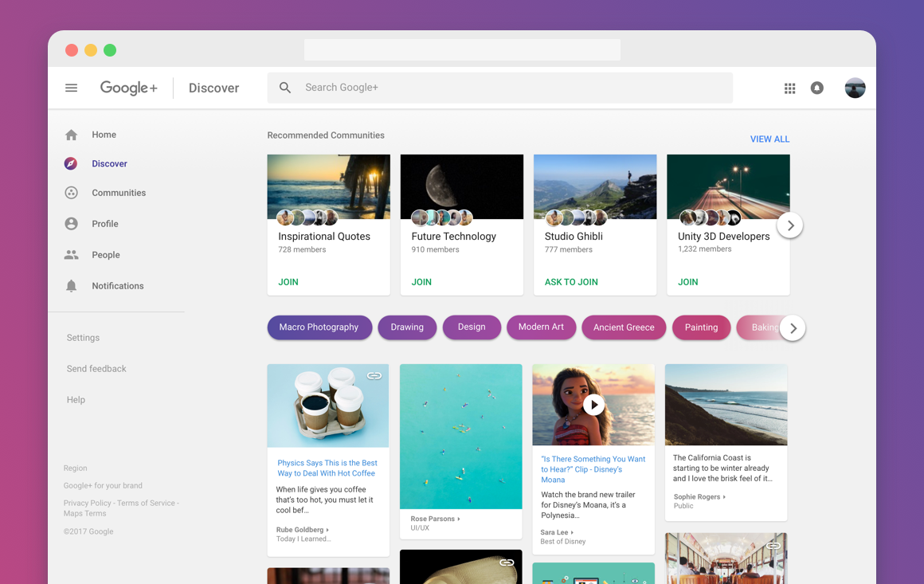Ask to join Studio Ghibli
Image resolution: width=924 pixels, height=584 pixels.
(573, 281)
